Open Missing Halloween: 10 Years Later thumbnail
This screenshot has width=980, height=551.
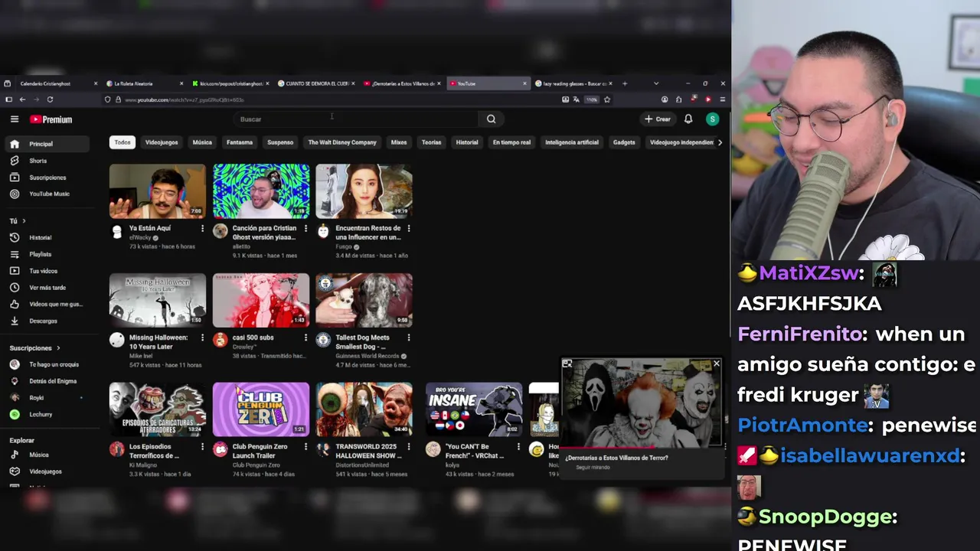pyautogui.click(x=158, y=300)
